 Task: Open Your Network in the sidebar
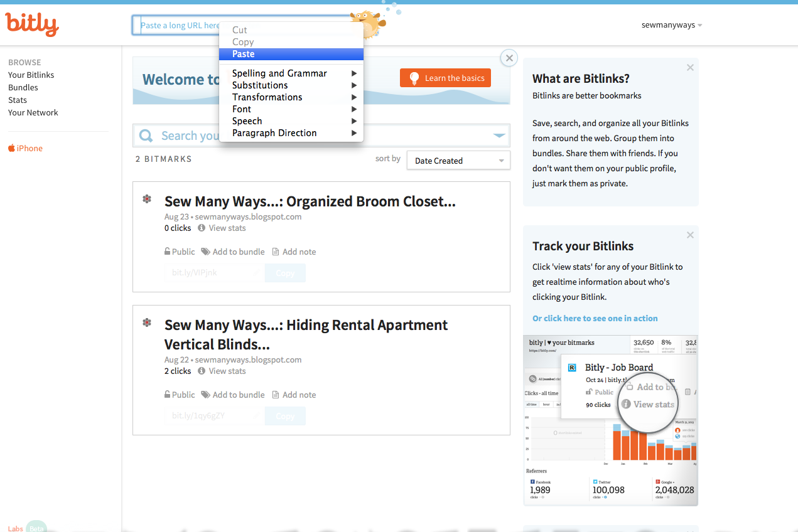[33, 112]
